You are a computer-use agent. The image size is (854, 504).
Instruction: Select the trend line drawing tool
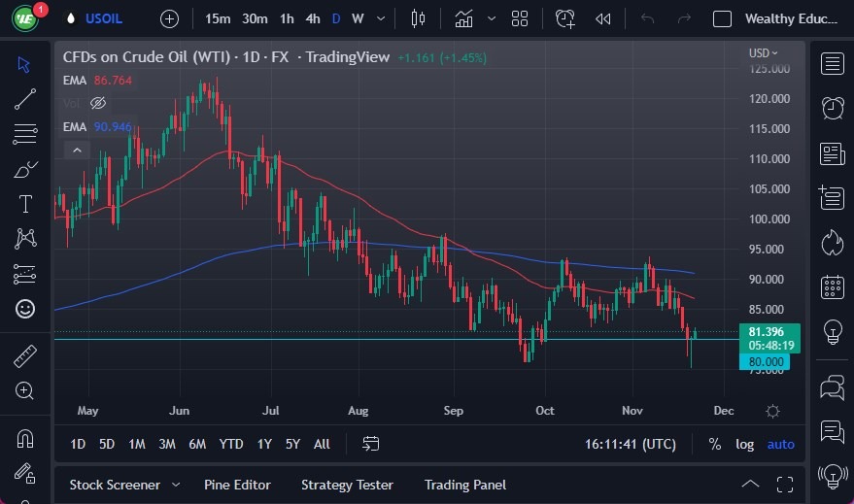pos(25,98)
